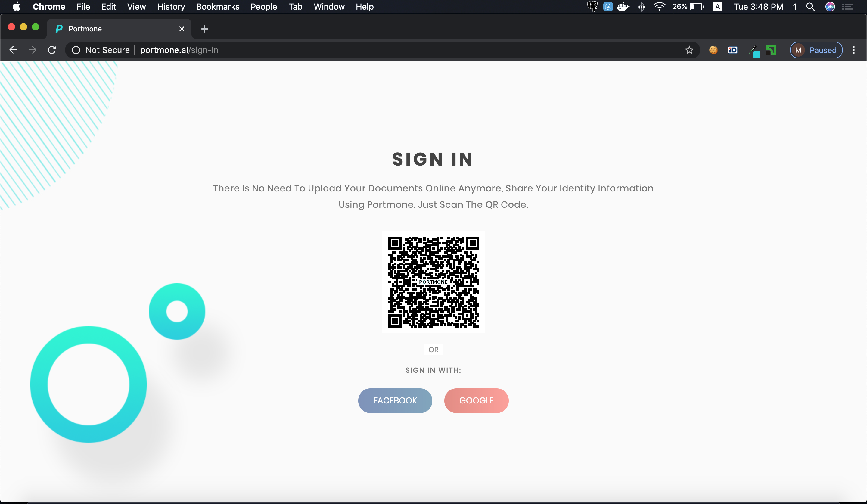Open the Wi-Fi status menu
The width and height of the screenshot is (867, 504).
(659, 7)
